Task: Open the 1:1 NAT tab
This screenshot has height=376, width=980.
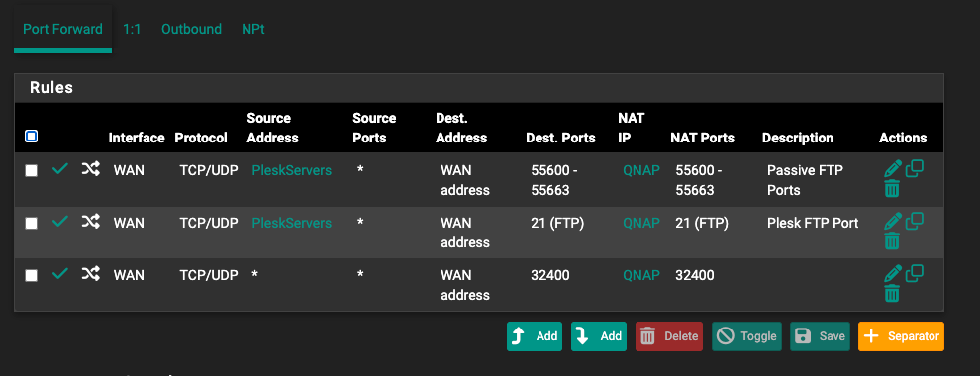Action: (132, 29)
